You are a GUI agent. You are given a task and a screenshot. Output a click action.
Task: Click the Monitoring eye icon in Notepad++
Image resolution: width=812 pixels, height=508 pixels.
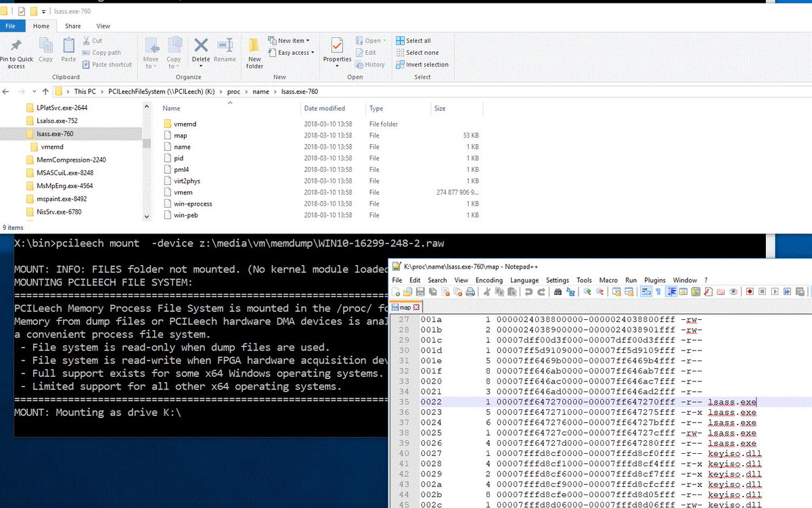pos(733,292)
